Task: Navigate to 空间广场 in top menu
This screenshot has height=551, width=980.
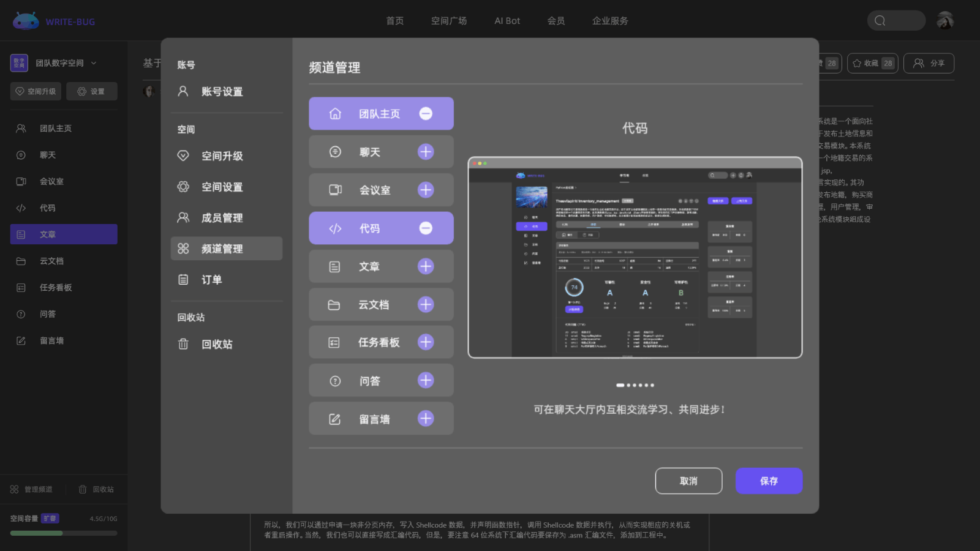Action: pos(449,20)
